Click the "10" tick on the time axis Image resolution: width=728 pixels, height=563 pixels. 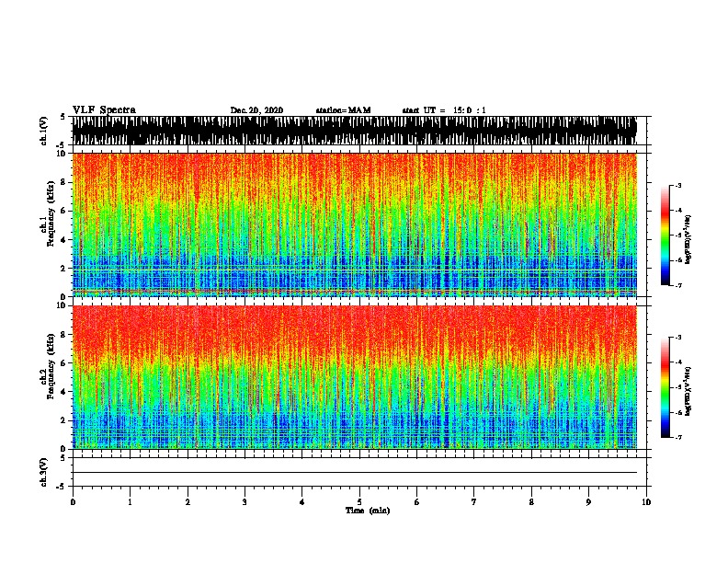point(646,502)
